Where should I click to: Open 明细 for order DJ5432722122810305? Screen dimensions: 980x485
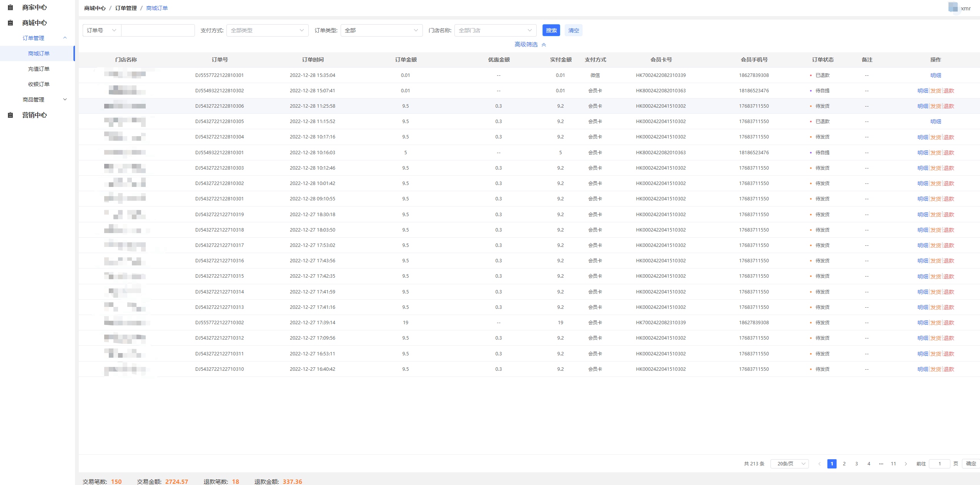click(935, 121)
